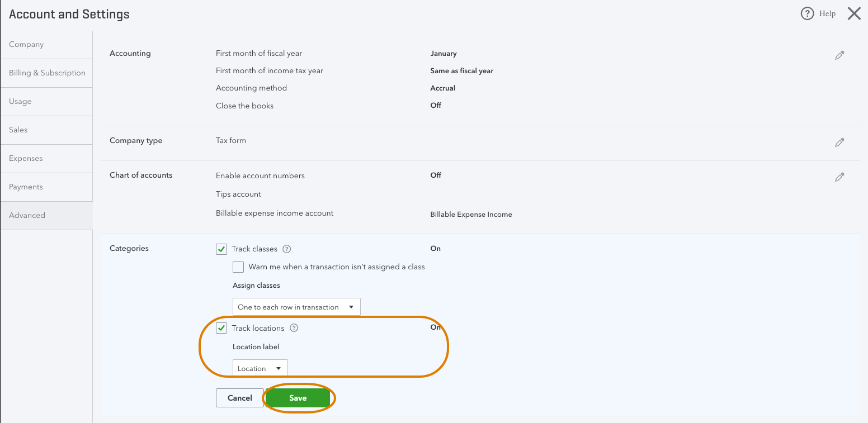The height and width of the screenshot is (423, 868).
Task: Click the Enable account numbers label
Action: [x=260, y=175]
